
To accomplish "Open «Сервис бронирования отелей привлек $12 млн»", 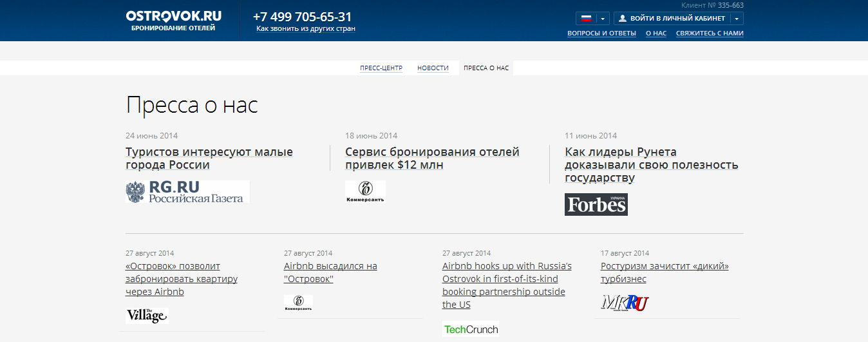I will (432, 158).
